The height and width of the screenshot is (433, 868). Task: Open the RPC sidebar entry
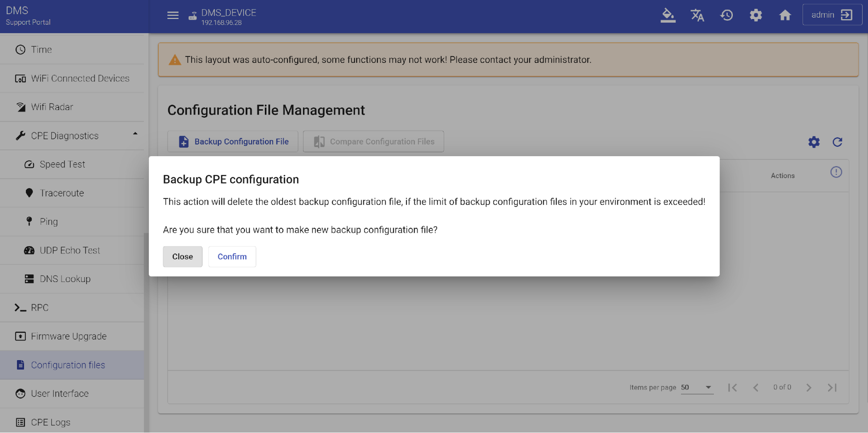pos(40,308)
